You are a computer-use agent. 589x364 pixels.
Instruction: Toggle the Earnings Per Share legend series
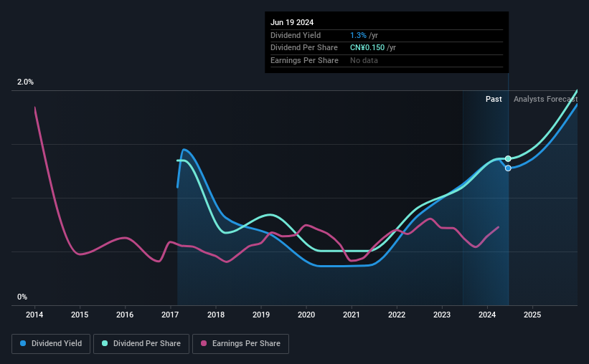coord(240,344)
